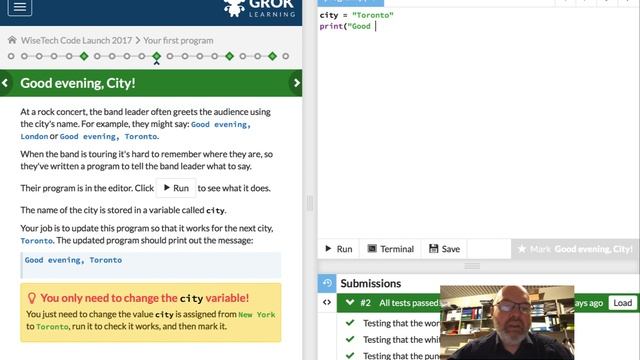The height and width of the screenshot is (360, 640).
Task: Select current green diamond progress marker
Action: coord(156,56)
